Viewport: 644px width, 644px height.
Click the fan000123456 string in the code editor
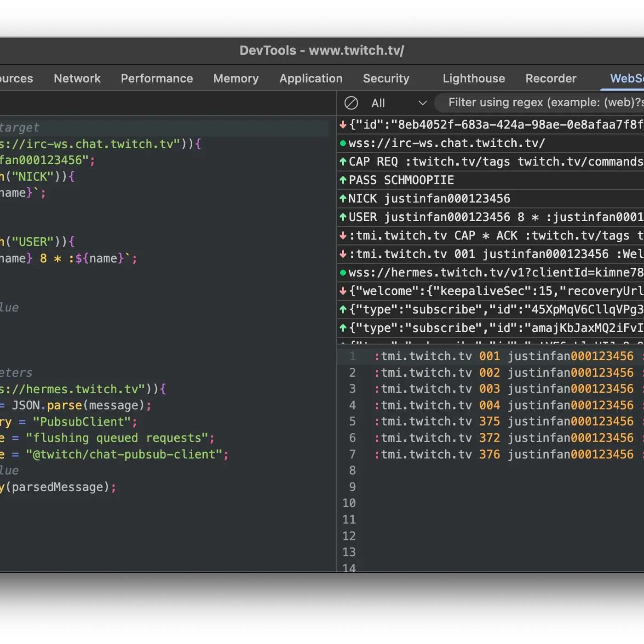coord(44,161)
